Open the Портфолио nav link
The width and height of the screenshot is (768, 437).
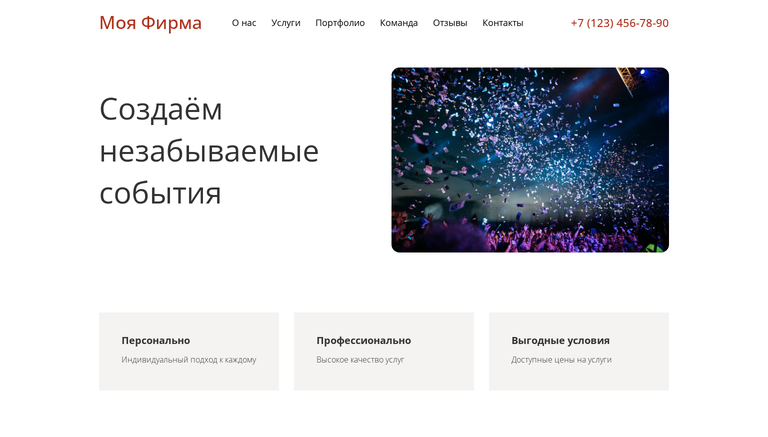pos(340,23)
